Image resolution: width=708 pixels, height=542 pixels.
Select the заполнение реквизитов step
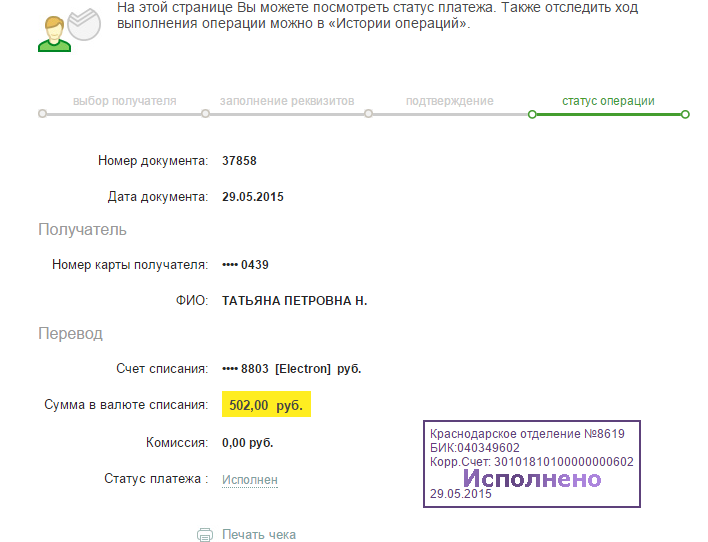click(287, 101)
